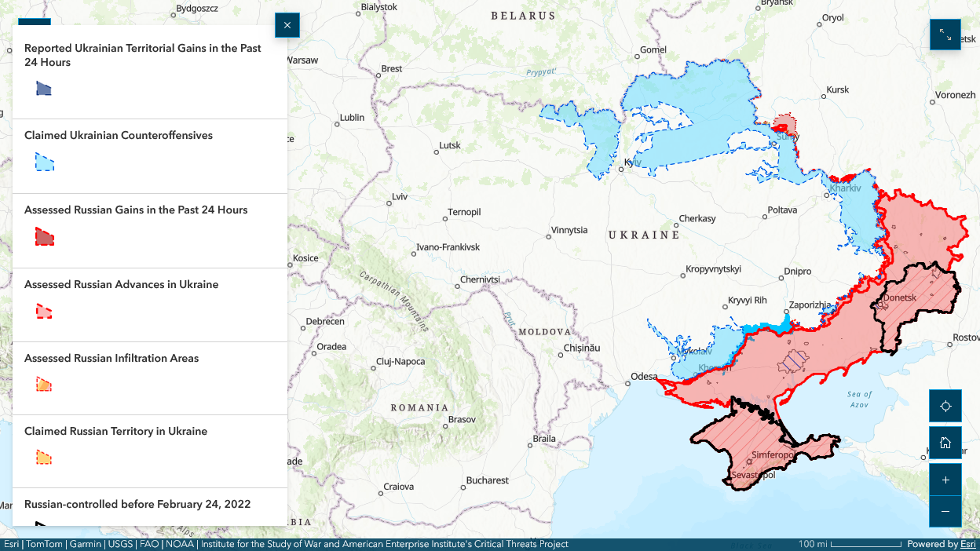Click 'Assessed Russian Advances in Ukraine' heading
Screen dimensions: 980x551
coord(121,284)
